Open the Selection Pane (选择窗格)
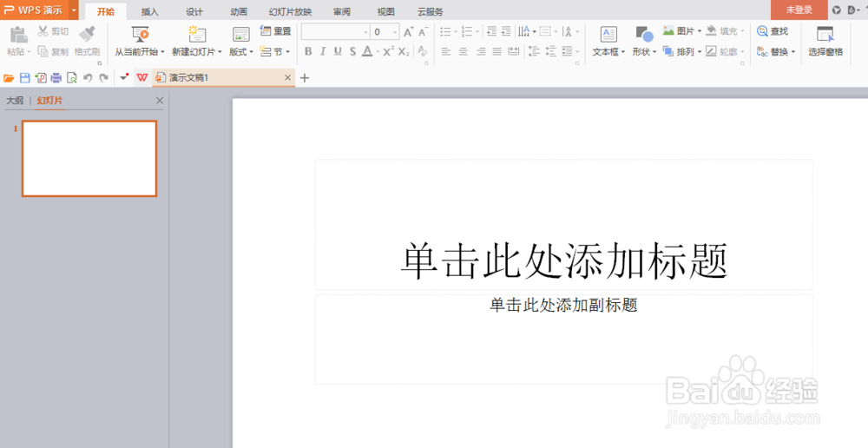868x448 pixels. point(825,42)
